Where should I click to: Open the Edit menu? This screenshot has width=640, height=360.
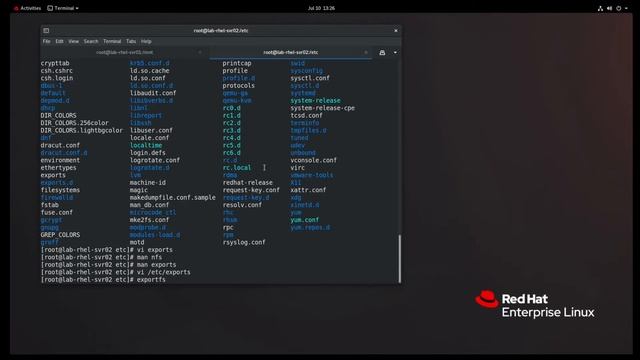point(59,41)
